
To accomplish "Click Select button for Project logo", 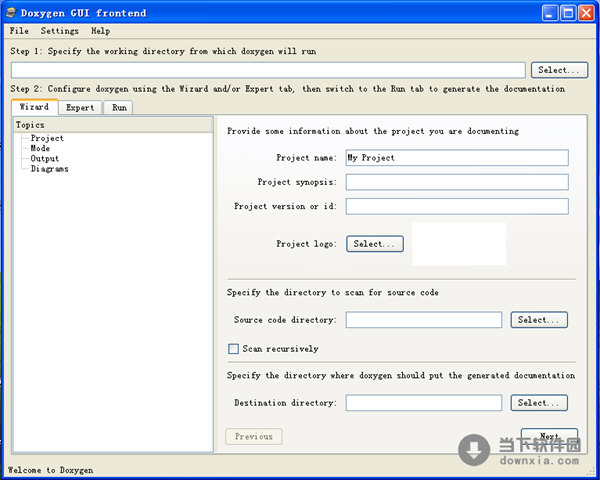I will coord(375,244).
